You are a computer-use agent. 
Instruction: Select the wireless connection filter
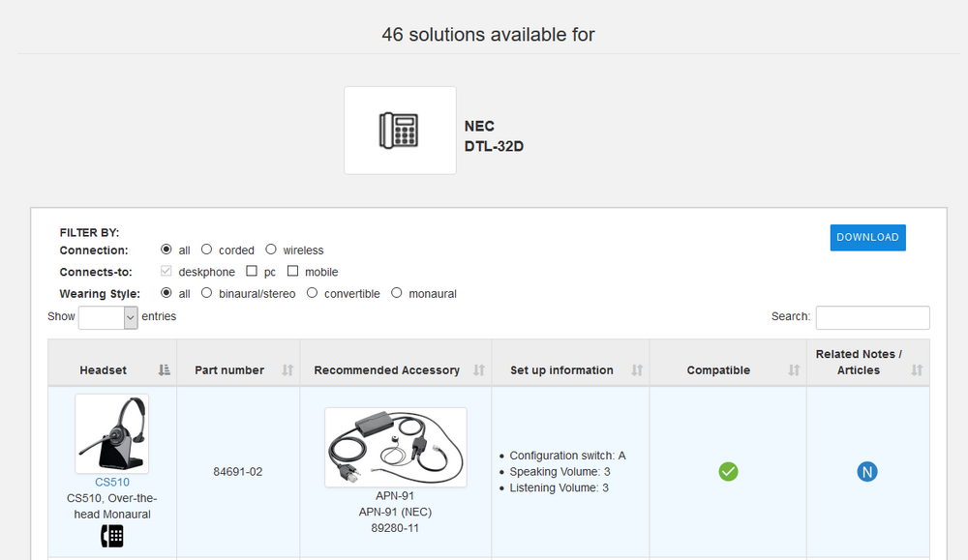click(x=270, y=250)
